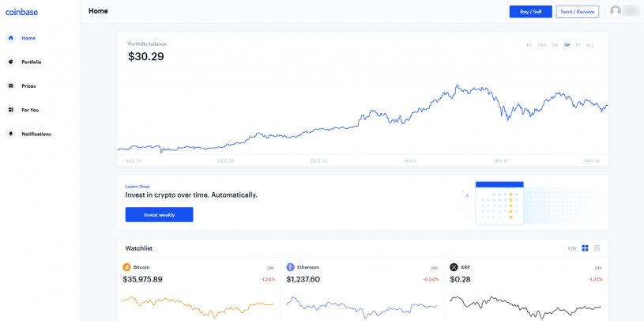
Task: Click the 'Invest in crypto over time' headline
Action: [191, 194]
